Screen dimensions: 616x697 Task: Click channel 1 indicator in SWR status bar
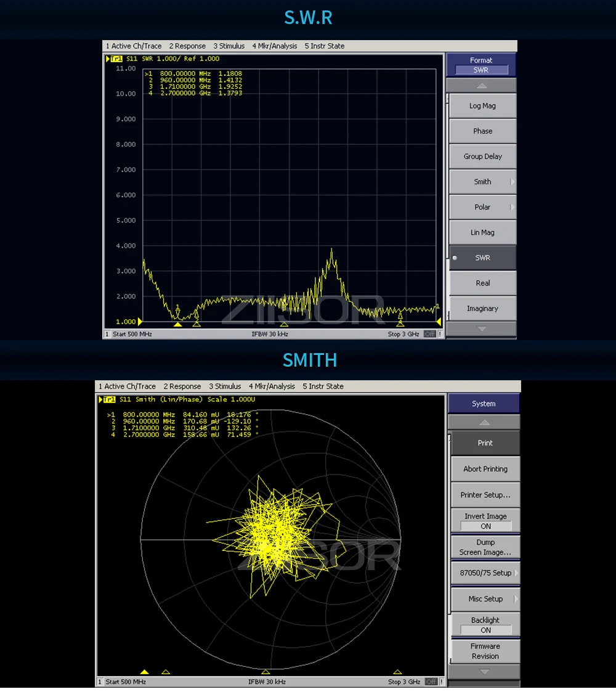(x=107, y=334)
